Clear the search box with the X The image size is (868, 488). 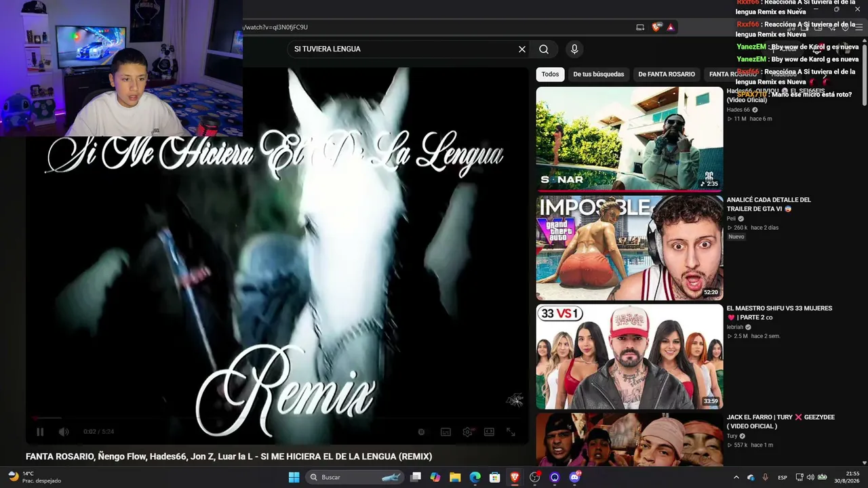[522, 49]
